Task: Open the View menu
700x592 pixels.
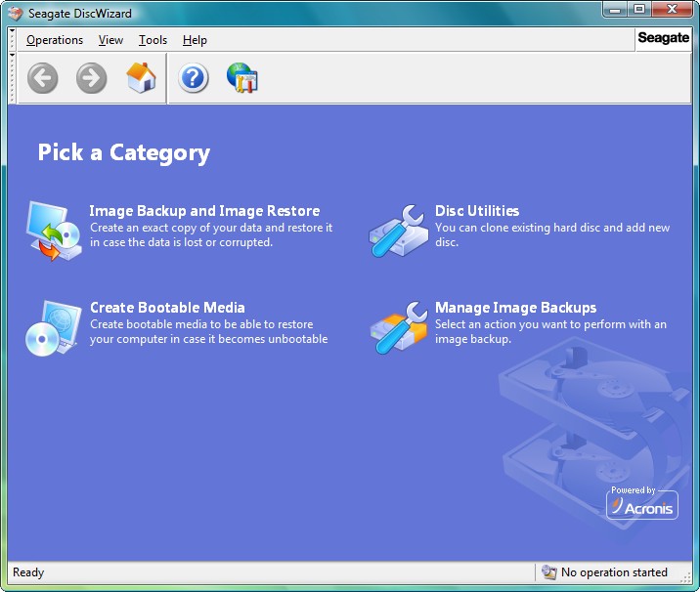Action: (x=110, y=40)
